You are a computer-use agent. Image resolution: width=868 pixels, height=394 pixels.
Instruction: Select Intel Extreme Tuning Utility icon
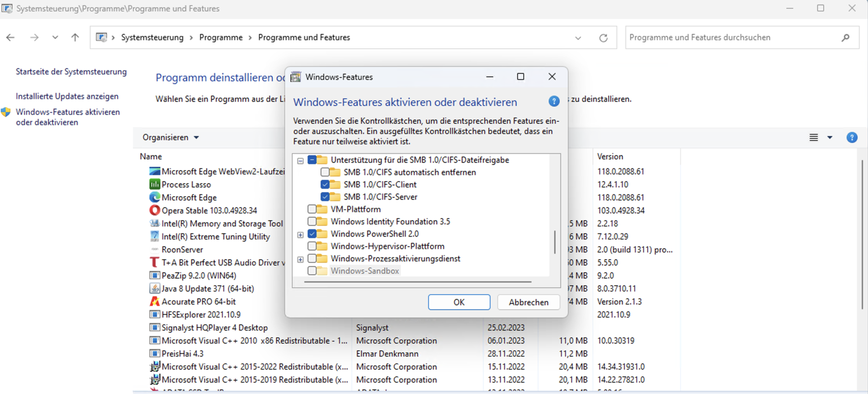coord(155,237)
